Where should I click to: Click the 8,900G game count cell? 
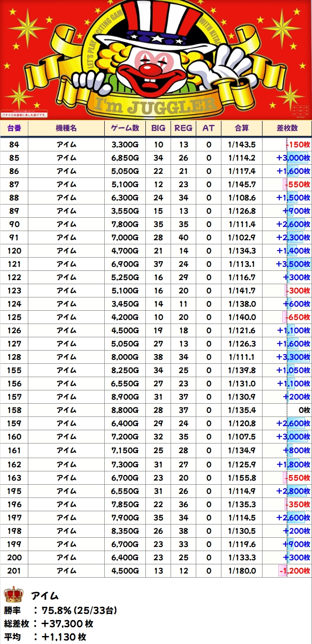click(x=125, y=397)
